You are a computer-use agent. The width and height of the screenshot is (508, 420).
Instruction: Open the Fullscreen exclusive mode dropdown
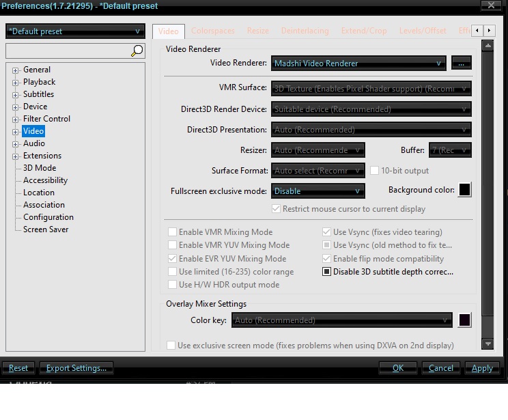(318, 191)
